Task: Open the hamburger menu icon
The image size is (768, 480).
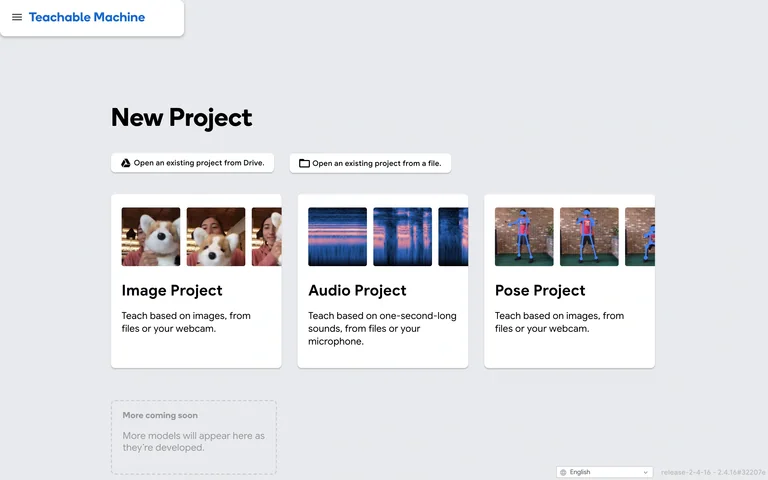Action: point(17,17)
